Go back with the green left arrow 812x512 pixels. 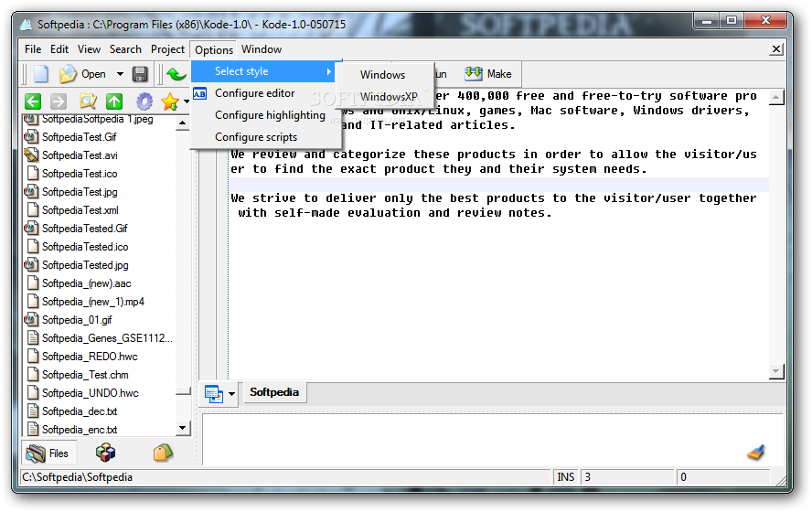pos(33,101)
